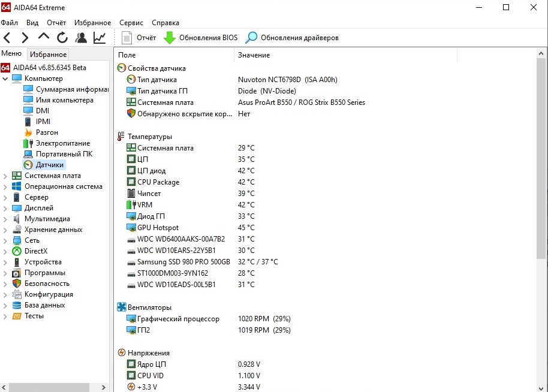Click the Тесты icon in the tree

16,316
